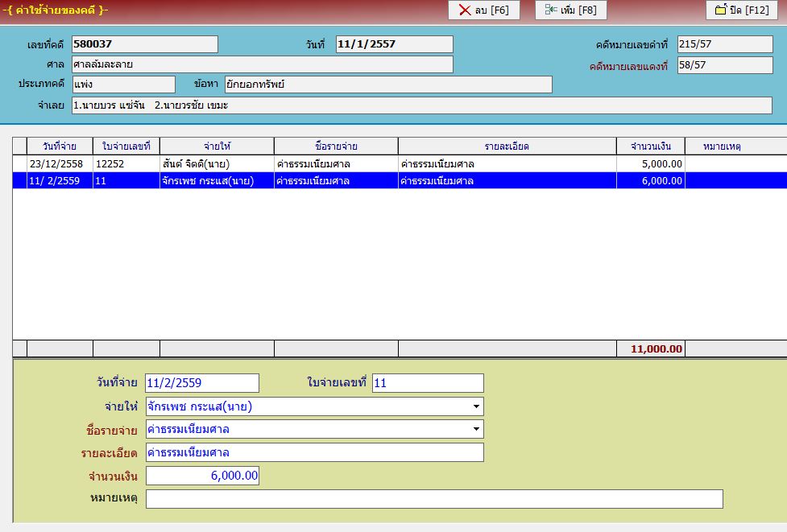The width and height of the screenshot is (787, 532).
Task: Click amount 5,000.00 in the table
Action: [x=662, y=164]
